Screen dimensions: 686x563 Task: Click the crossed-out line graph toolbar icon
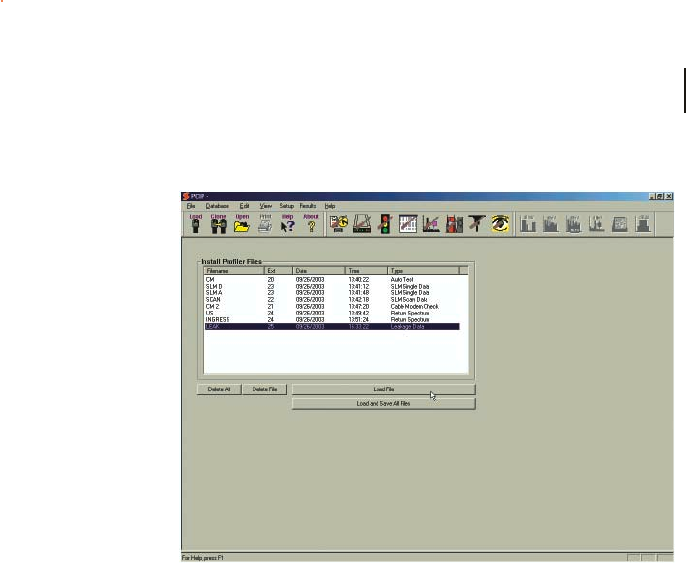(431, 224)
